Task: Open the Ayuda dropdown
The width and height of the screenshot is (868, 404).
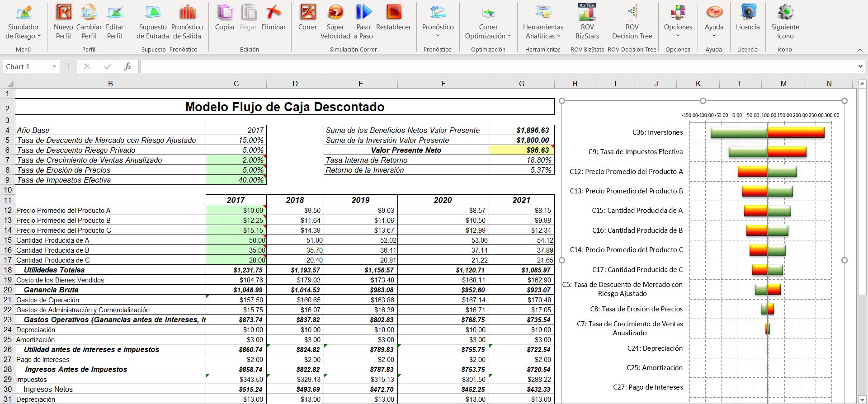Action: coord(714,22)
